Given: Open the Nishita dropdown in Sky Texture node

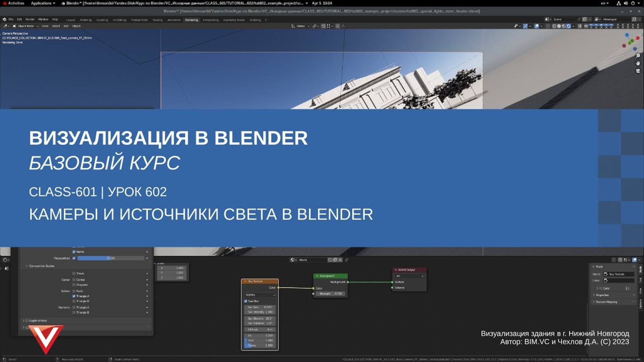Looking at the screenshot, I should [x=260, y=295].
